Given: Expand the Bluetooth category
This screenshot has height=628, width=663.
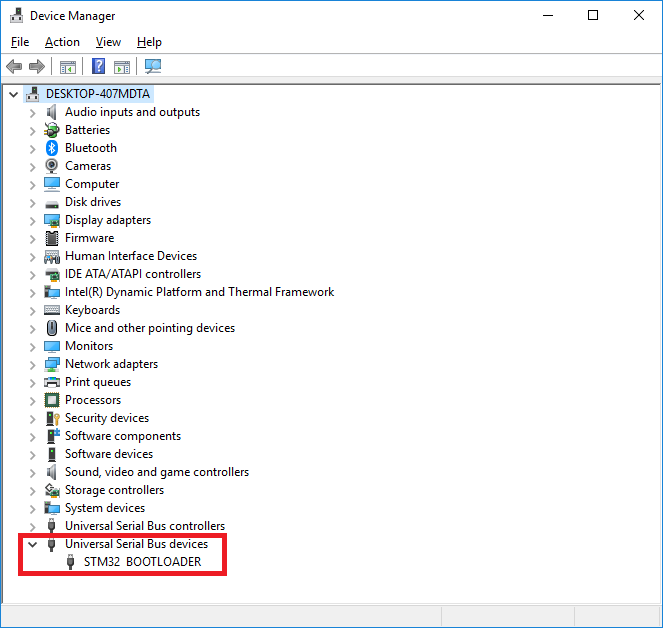Looking at the screenshot, I should pyautogui.click(x=33, y=148).
